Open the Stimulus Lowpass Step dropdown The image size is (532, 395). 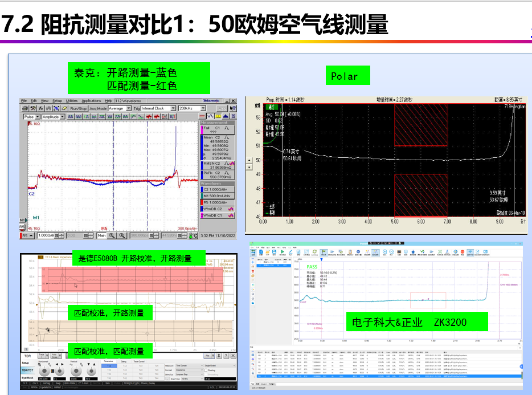189,374
